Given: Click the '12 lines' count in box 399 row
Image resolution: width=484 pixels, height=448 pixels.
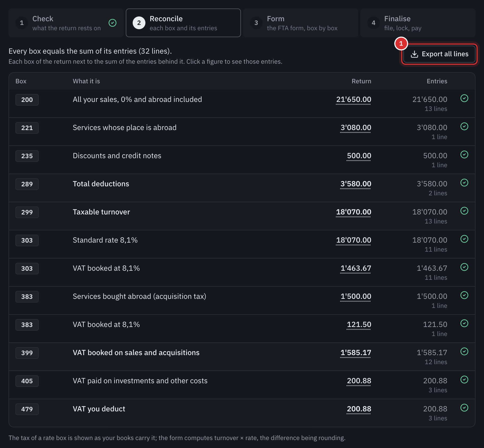Looking at the screenshot, I should coord(436,362).
